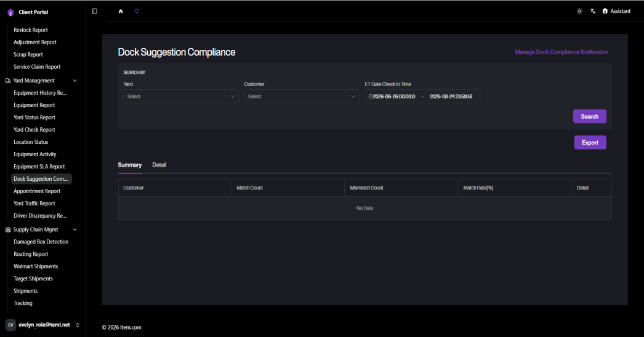
Task: Click the Yard Management truck icon
Action: pyautogui.click(x=8, y=81)
